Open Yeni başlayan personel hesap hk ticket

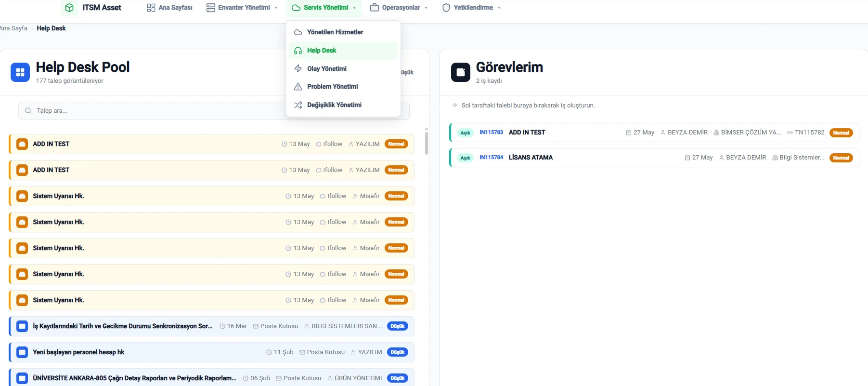click(x=212, y=352)
